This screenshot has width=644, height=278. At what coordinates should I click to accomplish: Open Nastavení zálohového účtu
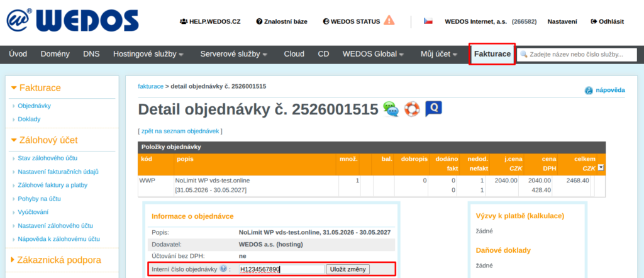(55, 226)
